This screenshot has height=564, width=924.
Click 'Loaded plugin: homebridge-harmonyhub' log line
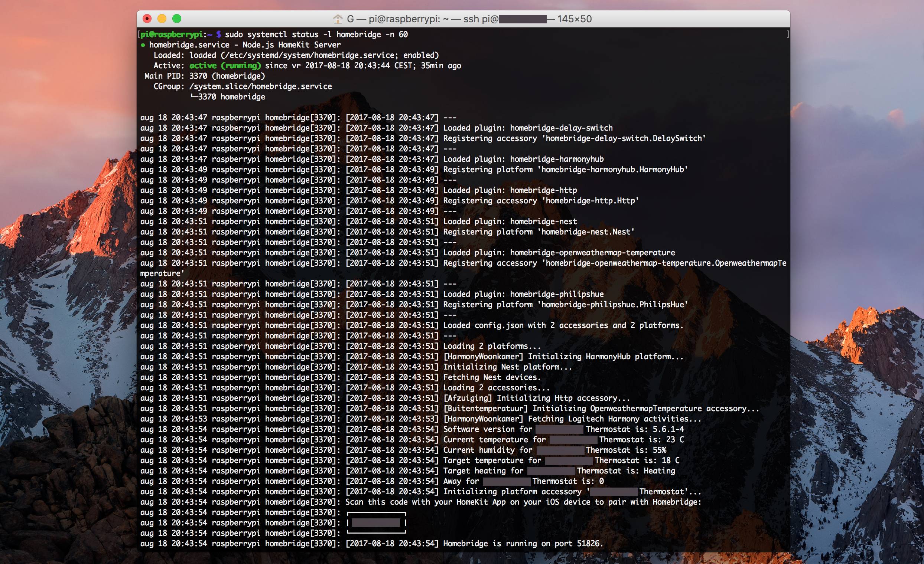(x=523, y=159)
